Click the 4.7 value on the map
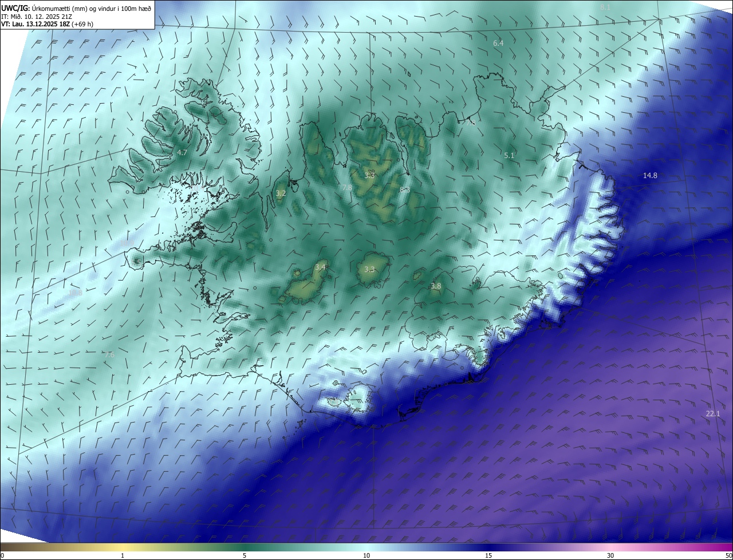The height and width of the screenshot is (560, 733). [182, 153]
